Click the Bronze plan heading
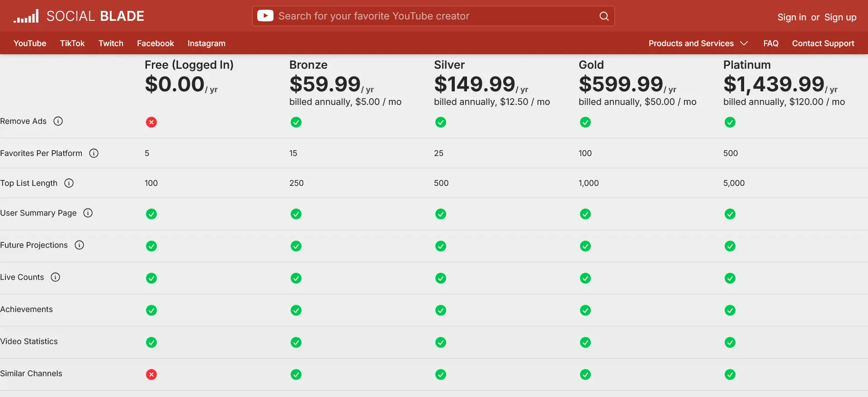Image resolution: width=868 pixels, height=397 pixels. click(x=308, y=65)
